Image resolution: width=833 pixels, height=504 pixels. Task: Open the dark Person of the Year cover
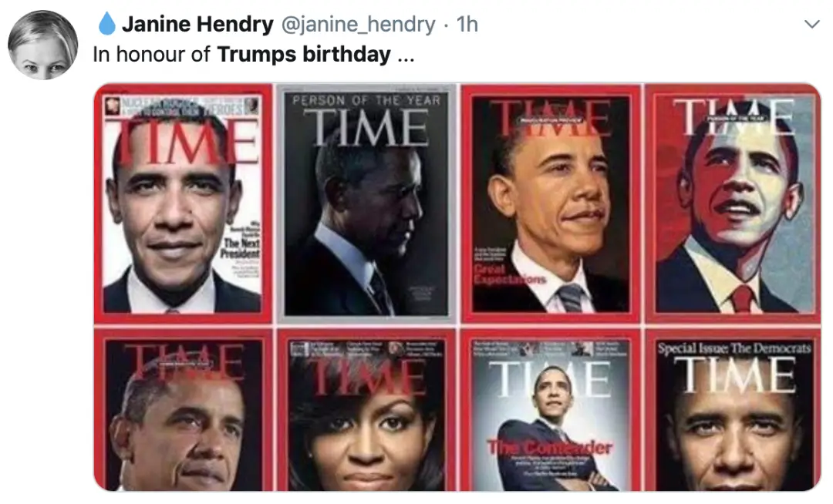pyautogui.click(x=366, y=203)
